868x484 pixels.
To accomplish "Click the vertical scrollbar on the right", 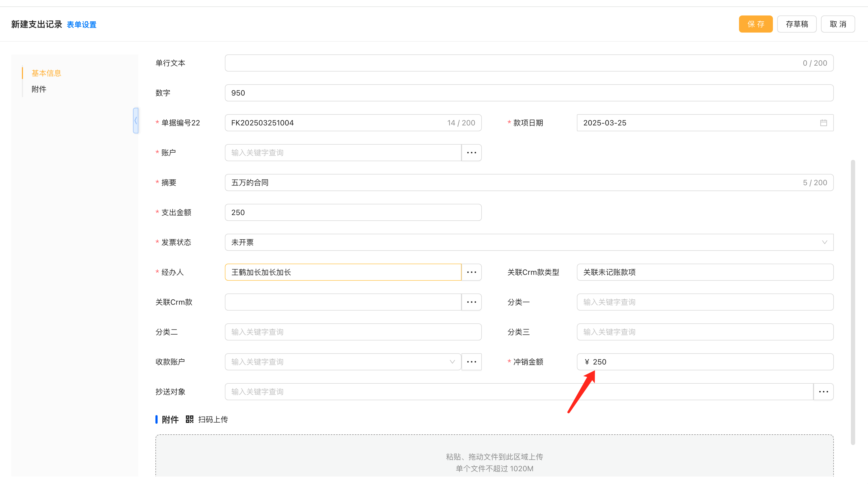I will pyautogui.click(x=853, y=302).
